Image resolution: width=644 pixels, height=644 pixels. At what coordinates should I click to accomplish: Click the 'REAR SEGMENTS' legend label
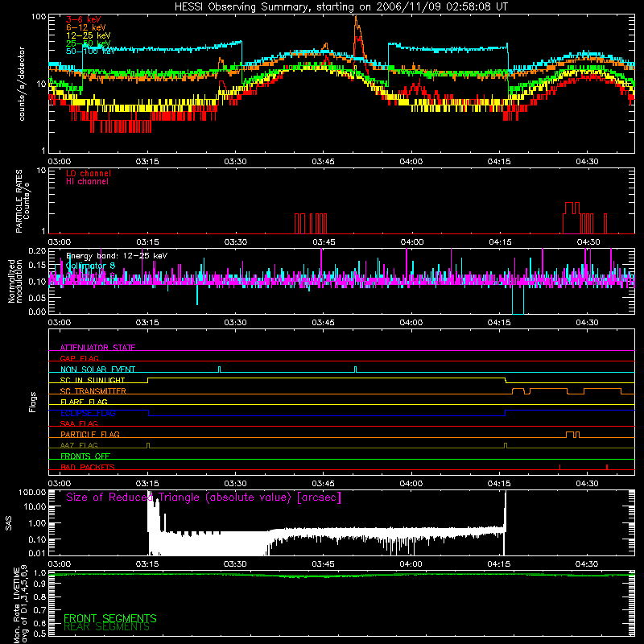106,627
